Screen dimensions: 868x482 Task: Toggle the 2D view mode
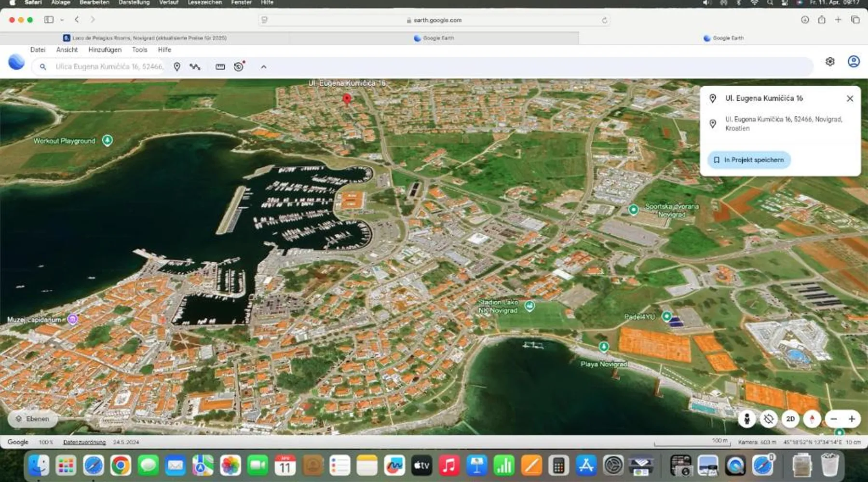coord(790,419)
